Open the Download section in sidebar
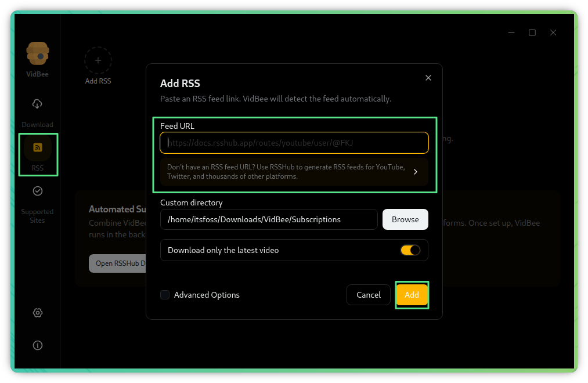This screenshot has height=383, width=588. (37, 104)
